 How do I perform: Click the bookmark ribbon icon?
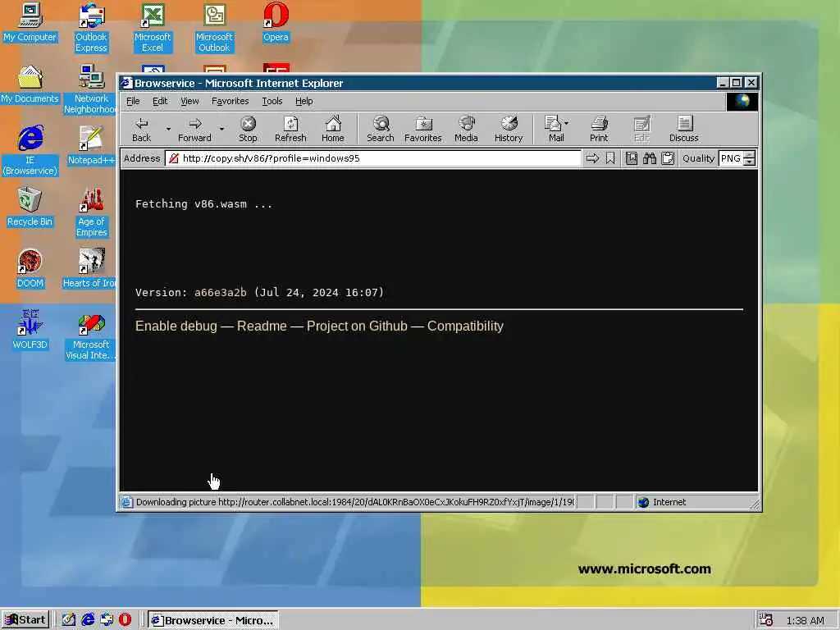click(x=610, y=158)
